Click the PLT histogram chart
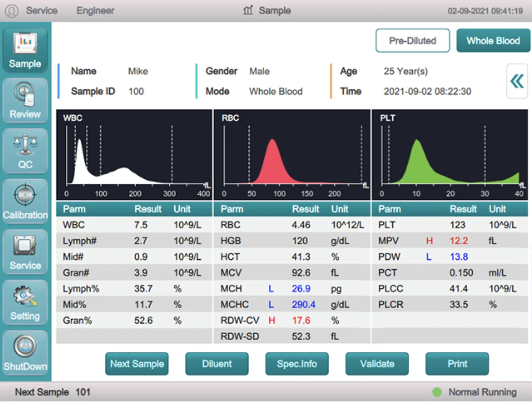 pyautogui.click(x=450, y=155)
